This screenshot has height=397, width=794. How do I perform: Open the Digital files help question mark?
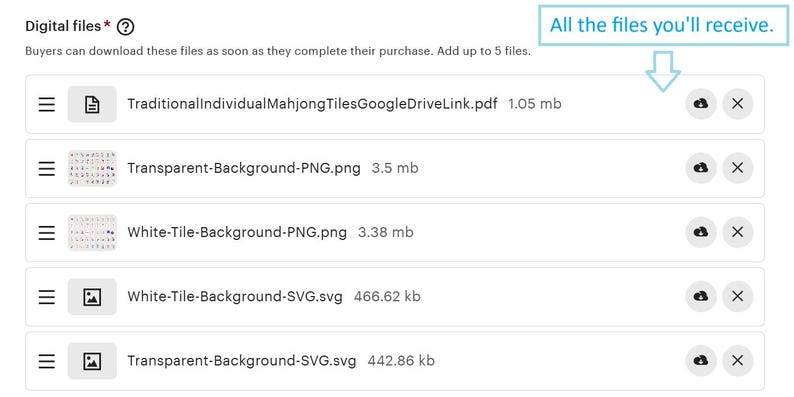(x=125, y=27)
